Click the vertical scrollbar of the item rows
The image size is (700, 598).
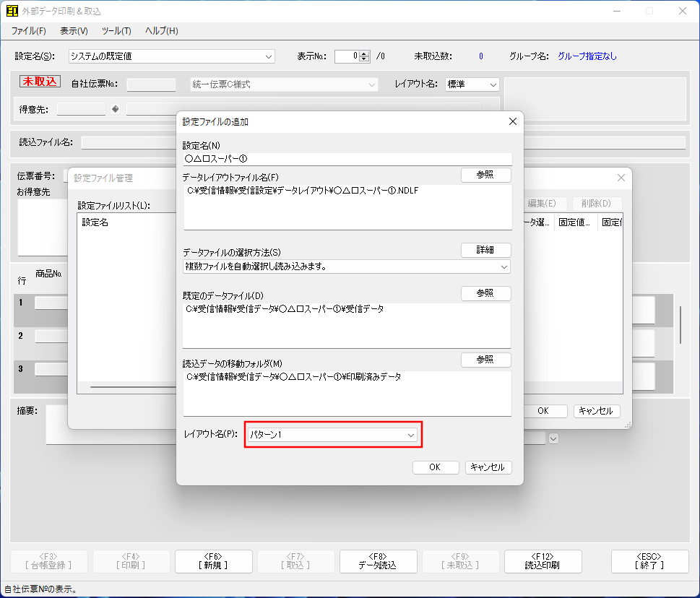tap(680, 325)
